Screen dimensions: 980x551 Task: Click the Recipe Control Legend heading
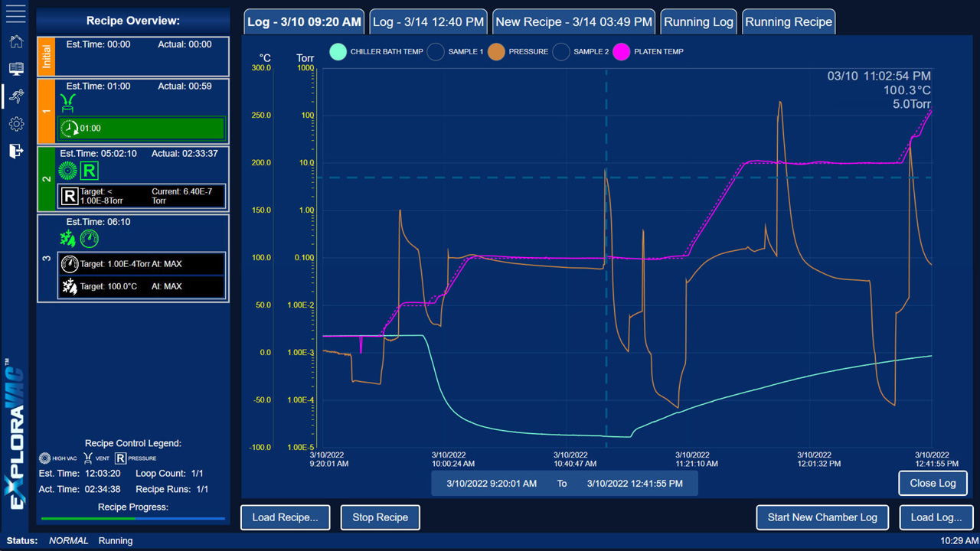(133, 443)
